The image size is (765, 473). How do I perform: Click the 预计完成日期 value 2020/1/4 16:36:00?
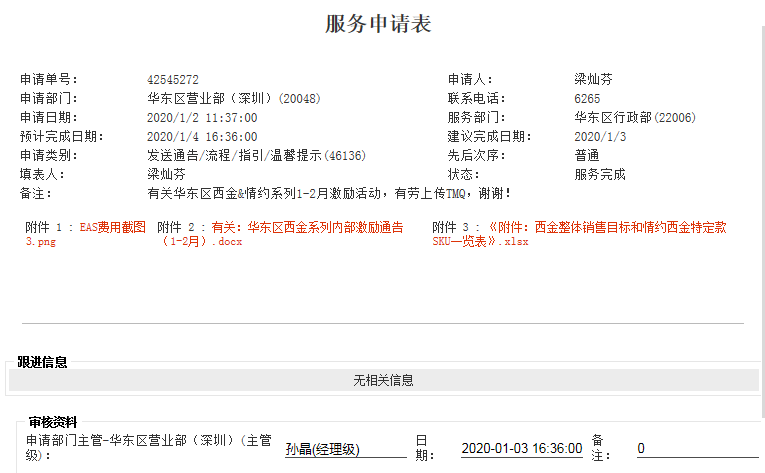202,137
